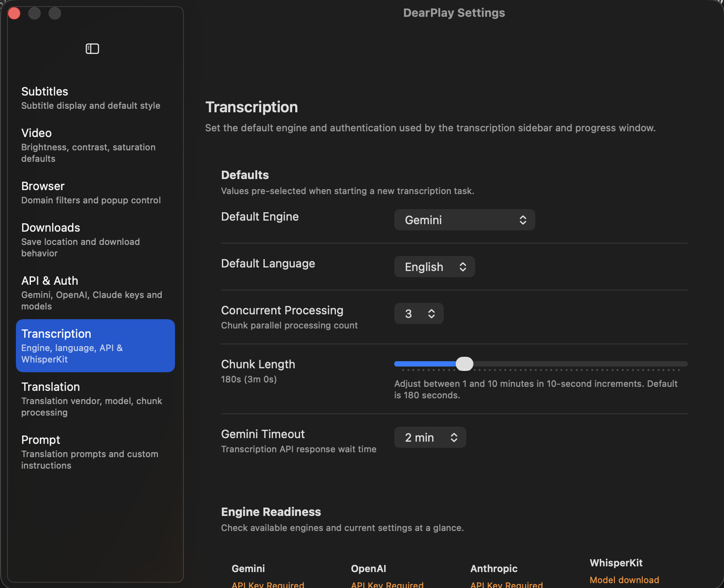Change Default Language from English
724x588 pixels.
(434, 267)
